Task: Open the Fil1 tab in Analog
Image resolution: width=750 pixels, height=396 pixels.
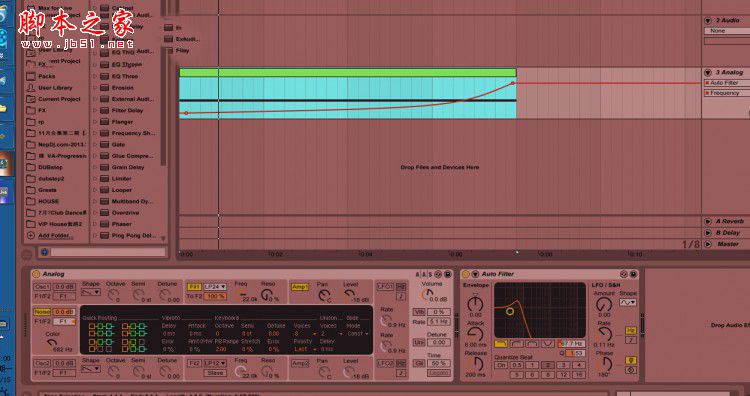Action: [x=194, y=286]
